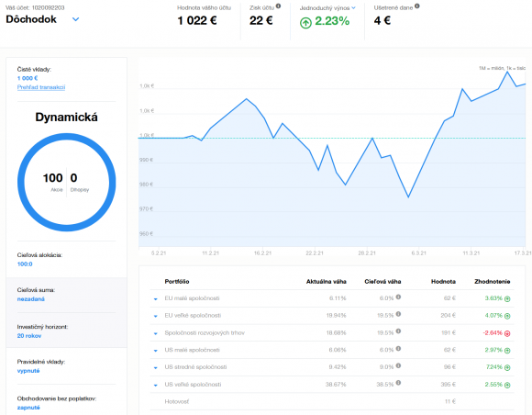Viewport: 532px width, 415px height.
Task: Expand the US stredné spoločnosti row
Action: 155,368
